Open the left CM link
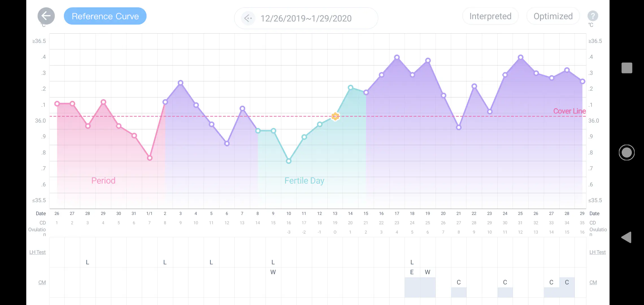 42,282
